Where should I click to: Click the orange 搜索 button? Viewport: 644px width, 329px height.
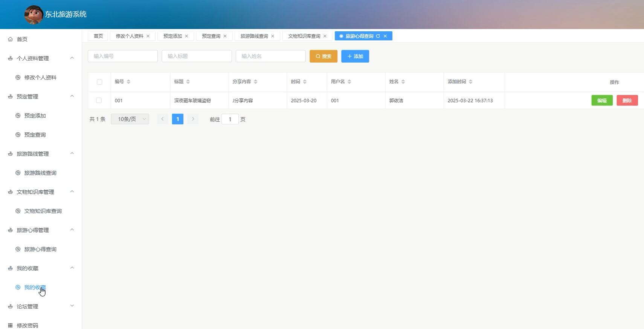click(x=324, y=56)
